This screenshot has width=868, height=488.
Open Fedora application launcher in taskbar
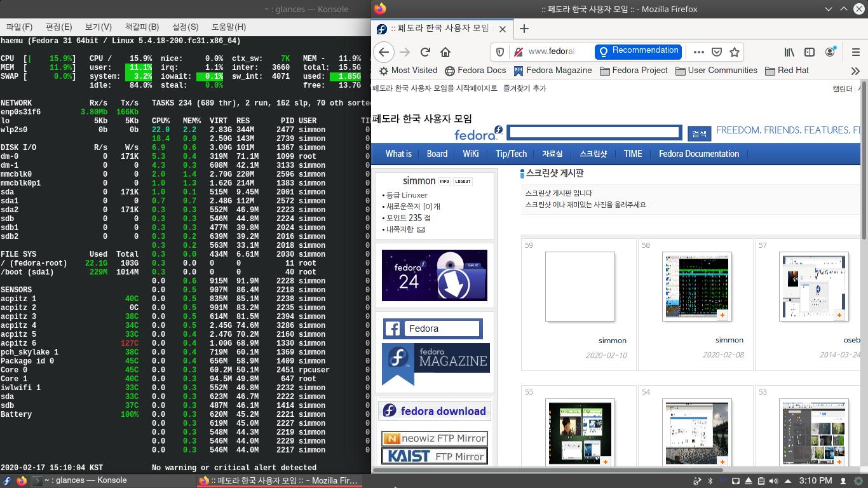[x=6, y=481]
